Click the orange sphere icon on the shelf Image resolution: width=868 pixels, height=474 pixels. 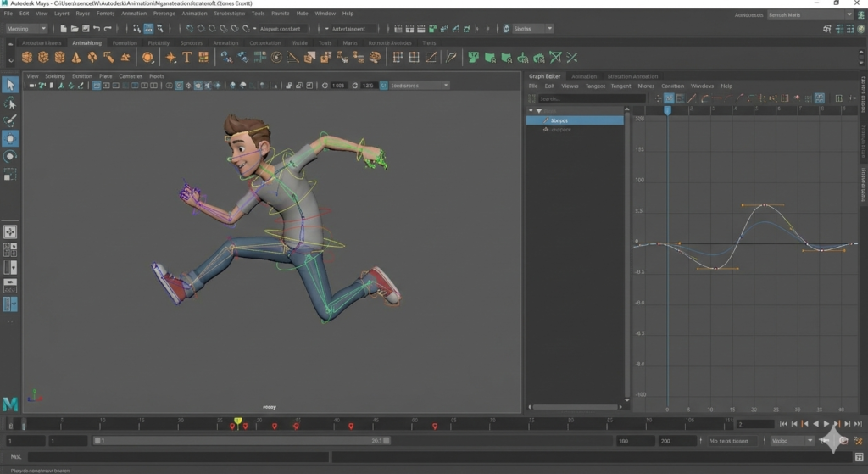click(148, 58)
